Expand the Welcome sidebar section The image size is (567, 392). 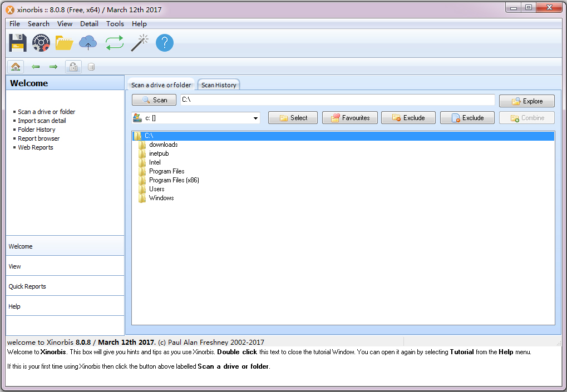[65, 246]
